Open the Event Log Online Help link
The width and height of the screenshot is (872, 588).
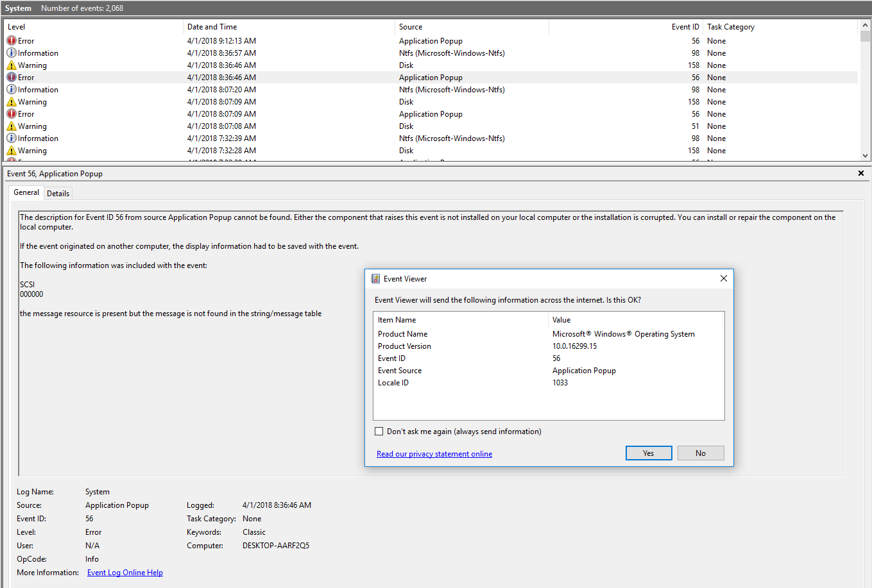tap(125, 573)
